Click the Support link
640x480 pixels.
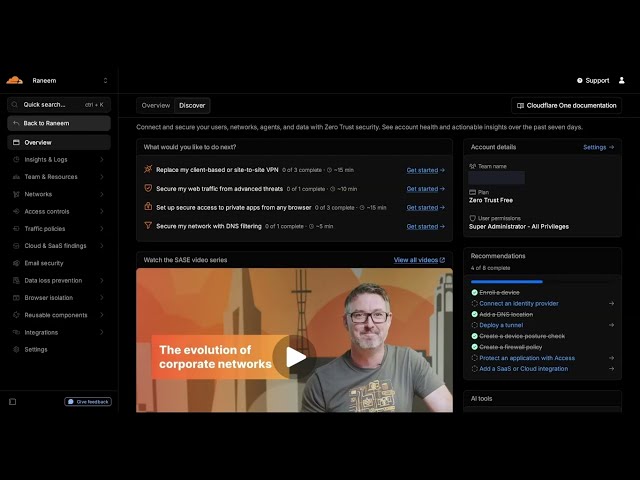(593, 80)
